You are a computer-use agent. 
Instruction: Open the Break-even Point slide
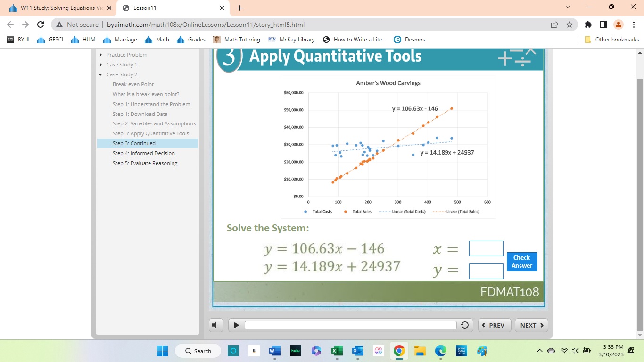[133, 84]
